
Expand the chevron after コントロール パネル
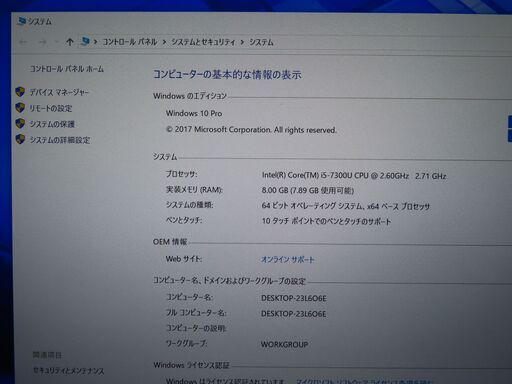coord(164,42)
